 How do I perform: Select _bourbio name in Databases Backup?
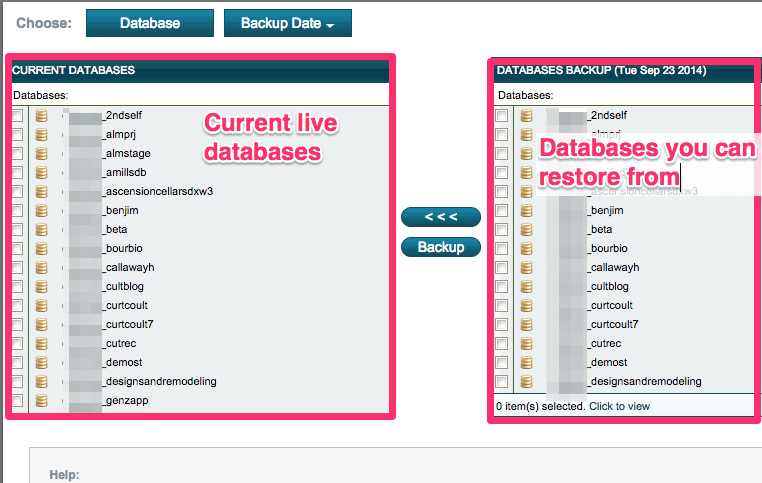[607, 248]
